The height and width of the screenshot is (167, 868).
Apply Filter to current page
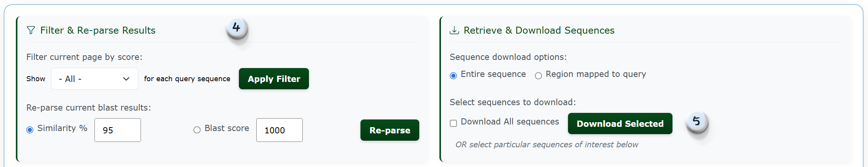tap(274, 79)
